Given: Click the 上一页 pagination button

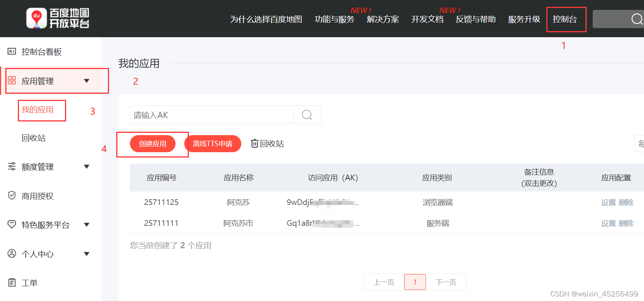Looking at the screenshot, I should click(x=384, y=282).
